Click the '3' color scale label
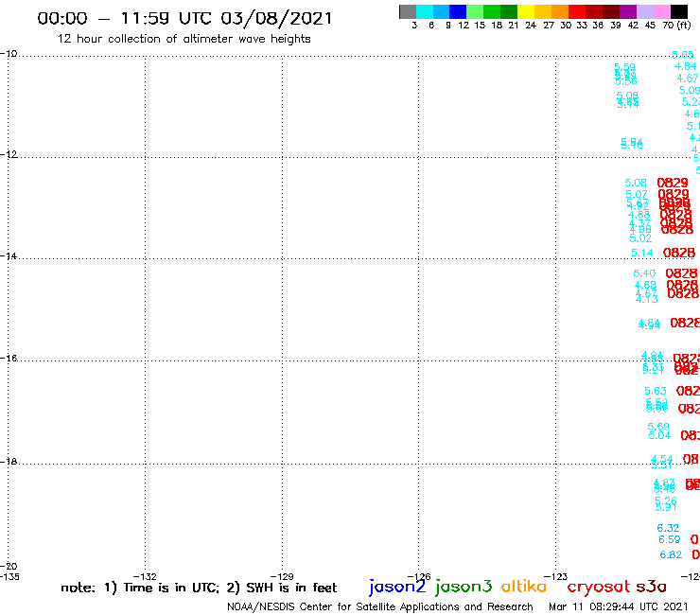The image size is (700, 615). [x=414, y=25]
